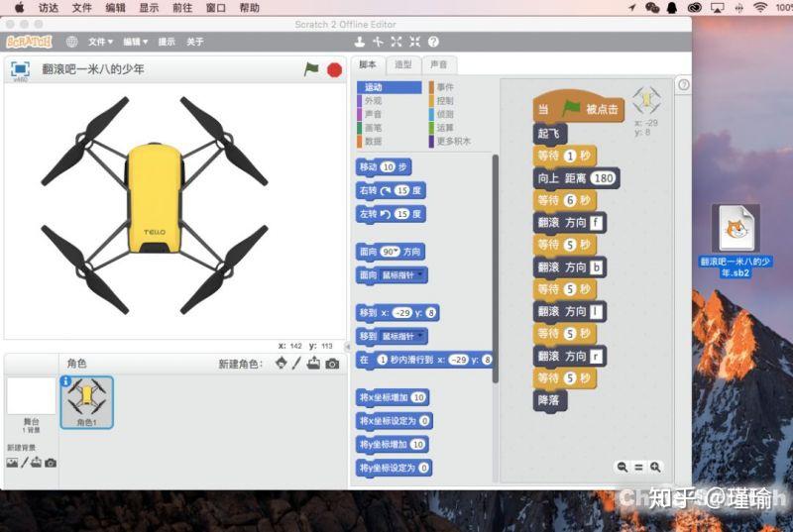
Task: Select the 运动 block category
Action: (389, 87)
